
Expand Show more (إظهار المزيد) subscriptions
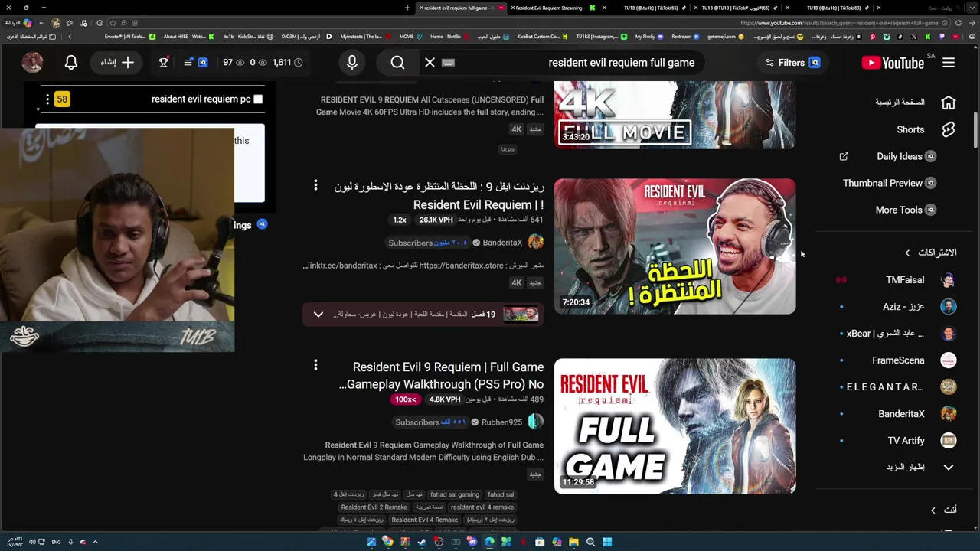(x=919, y=467)
